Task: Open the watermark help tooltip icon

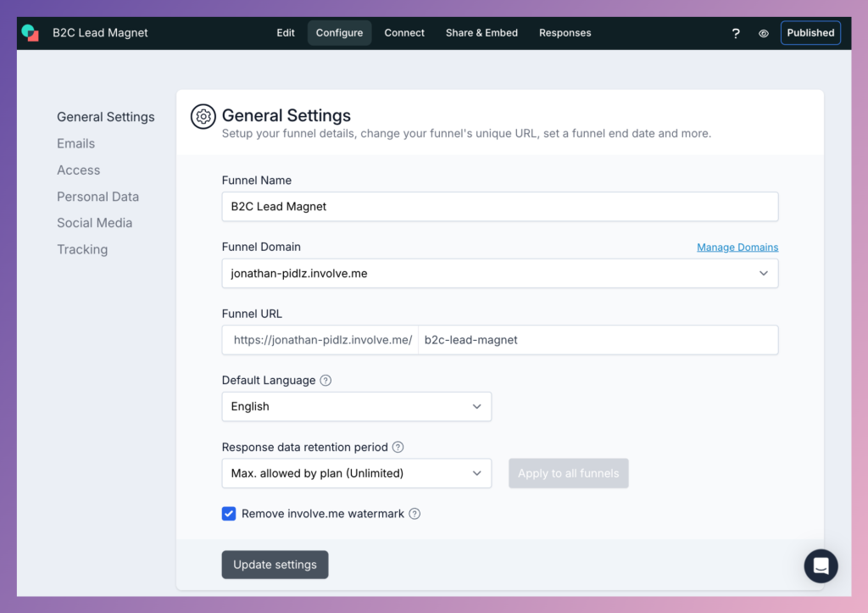Action: click(x=415, y=513)
